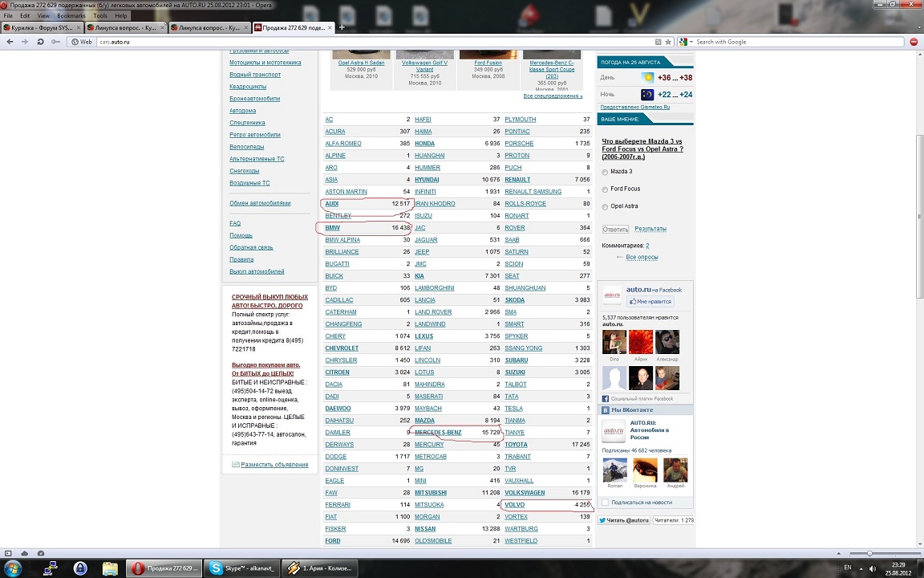Switch to the Winamp Ария taskbar window
Viewport: 924px width, 578px height.
320,568
